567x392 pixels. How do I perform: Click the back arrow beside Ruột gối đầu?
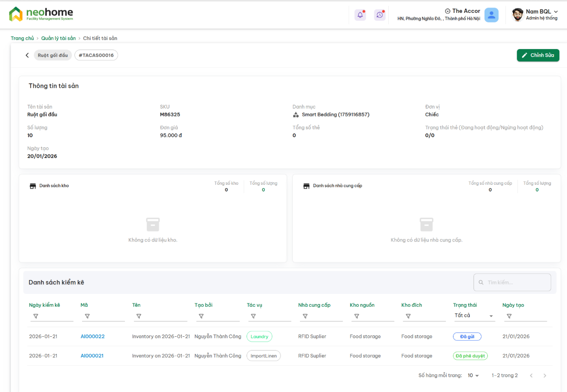[x=27, y=55]
